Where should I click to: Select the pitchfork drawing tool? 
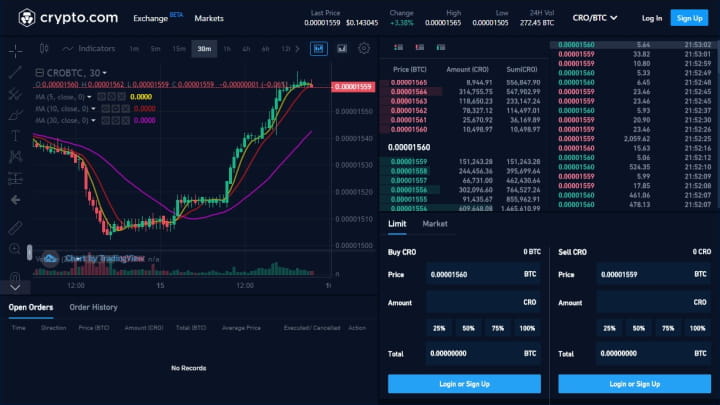coord(15,94)
